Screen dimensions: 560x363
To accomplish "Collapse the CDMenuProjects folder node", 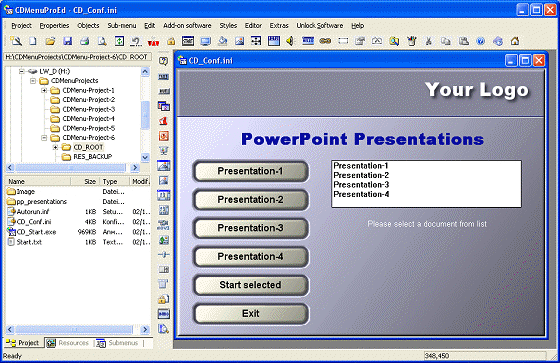I will 33,81.
